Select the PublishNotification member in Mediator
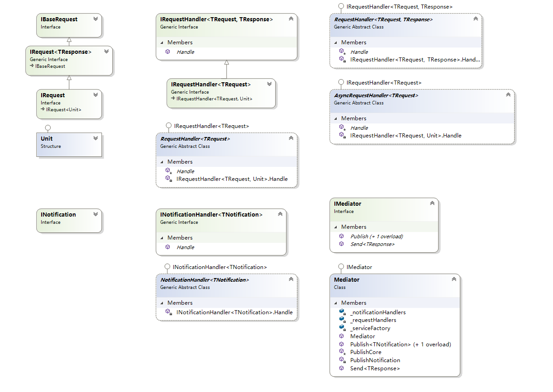 [375, 360]
